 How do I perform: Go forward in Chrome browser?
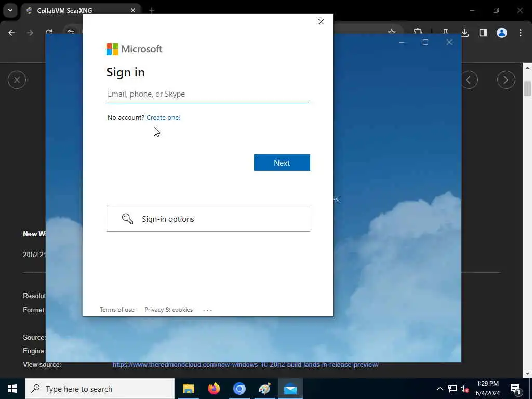pos(30,33)
